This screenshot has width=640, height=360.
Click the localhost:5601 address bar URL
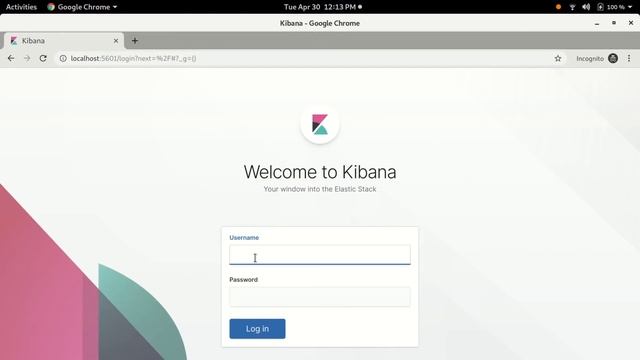pos(133,58)
